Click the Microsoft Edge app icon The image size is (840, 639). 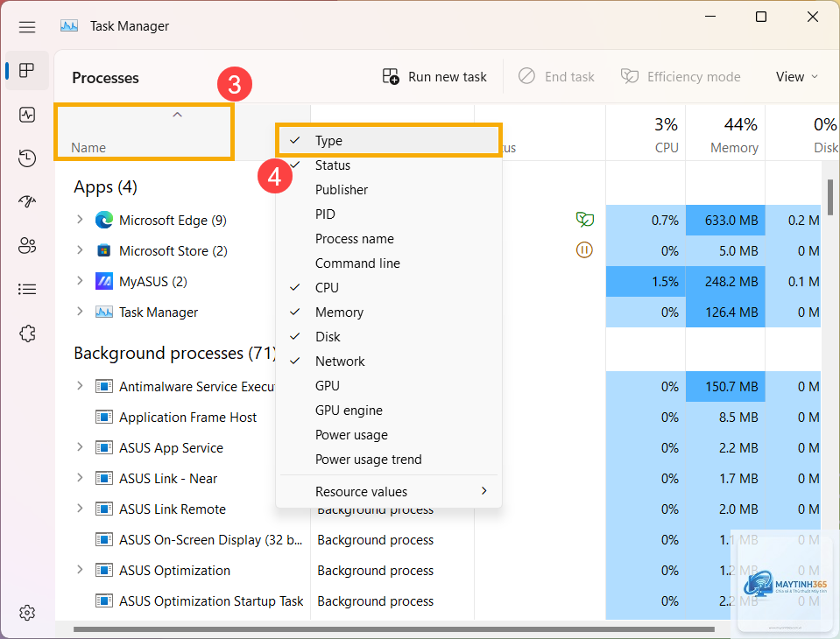click(104, 220)
